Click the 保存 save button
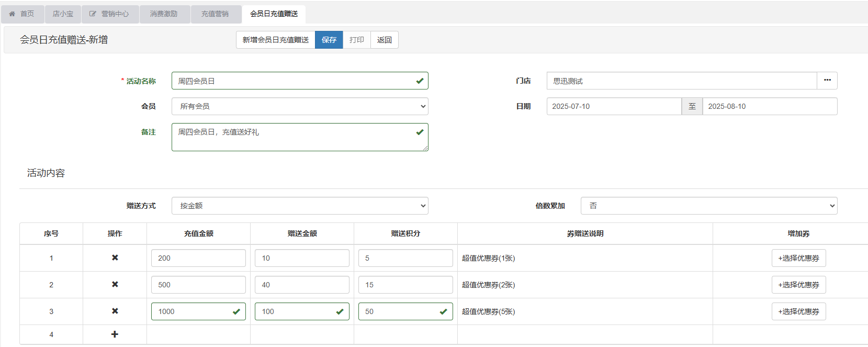Viewport: 868px width, 347px height. 329,40
